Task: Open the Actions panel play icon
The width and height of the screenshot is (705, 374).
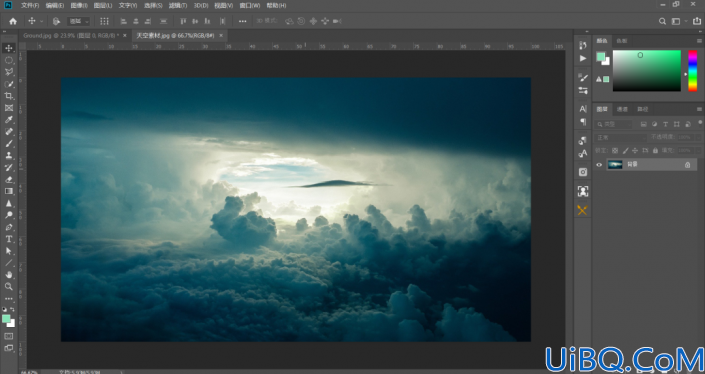Action: coord(583,58)
